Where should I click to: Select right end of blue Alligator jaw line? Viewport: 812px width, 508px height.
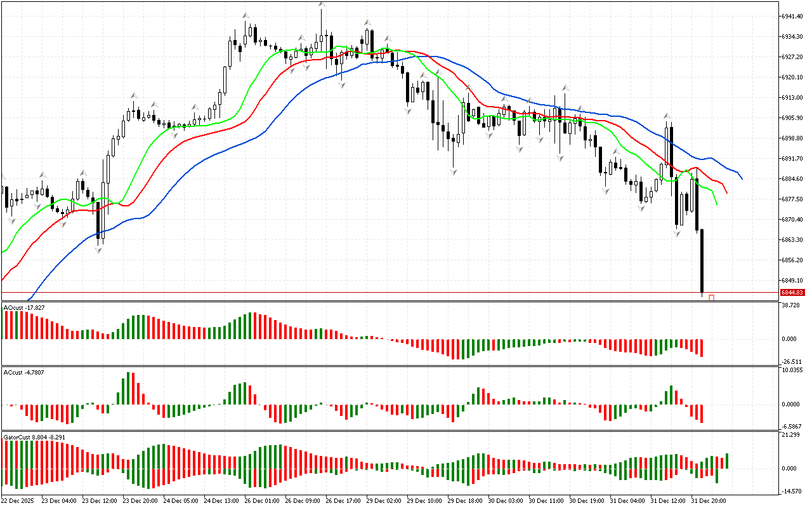[x=742, y=178]
